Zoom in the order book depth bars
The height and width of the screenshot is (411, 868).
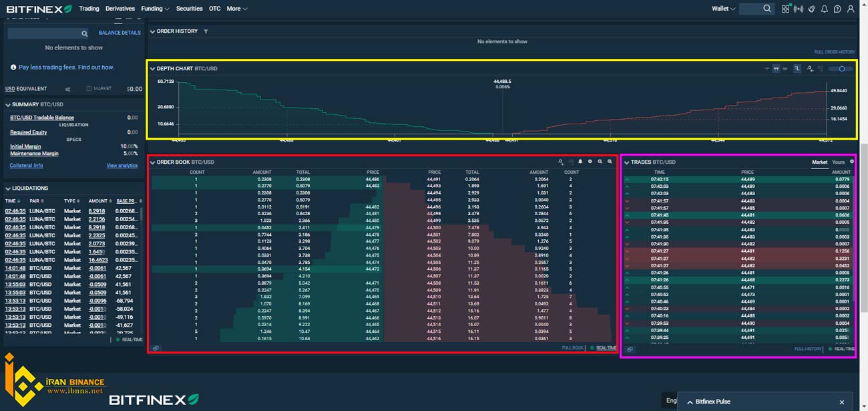tap(610, 162)
